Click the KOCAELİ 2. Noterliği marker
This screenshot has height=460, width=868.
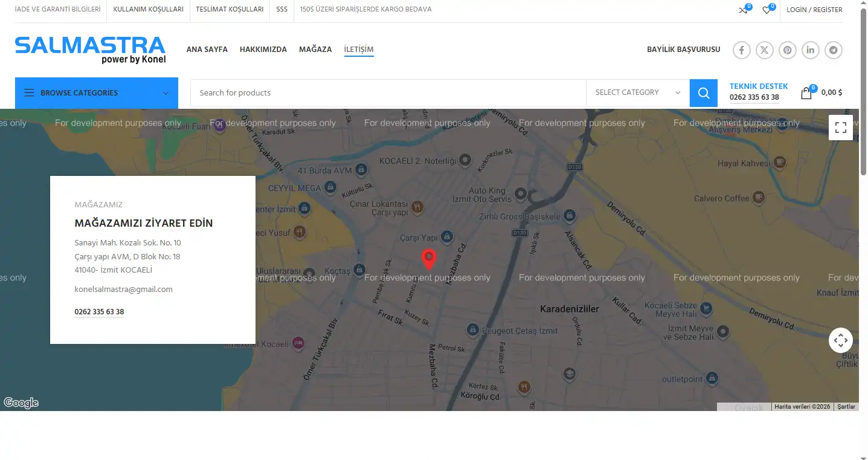[x=465, y=160]
